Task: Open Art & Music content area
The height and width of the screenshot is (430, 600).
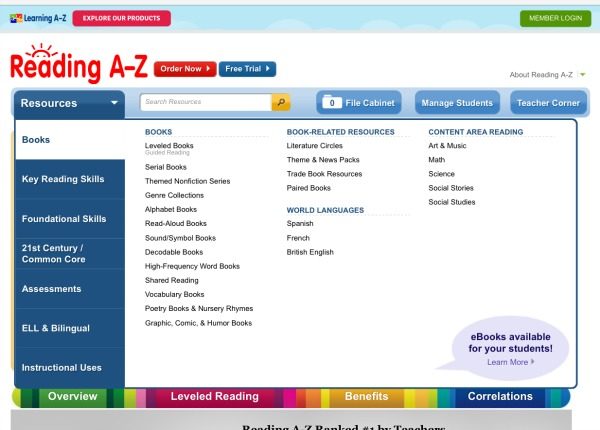Action: 447,146
